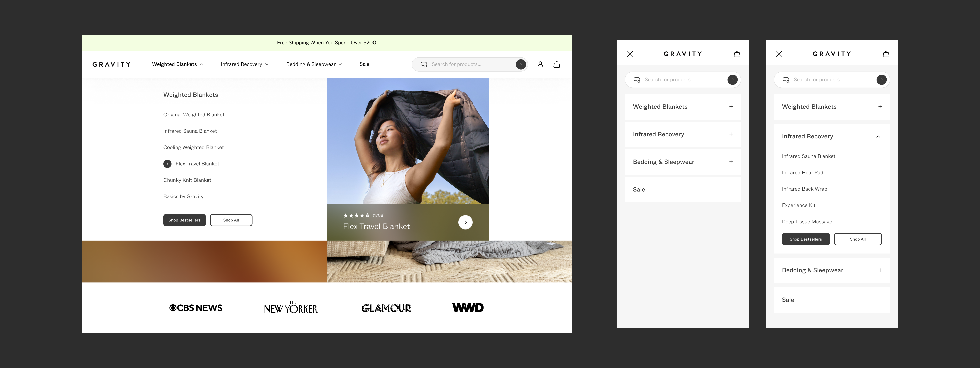Select Deep Tissue Massager in mobile menu
This screenshot has width=980, height=368.
click(808, 222)
